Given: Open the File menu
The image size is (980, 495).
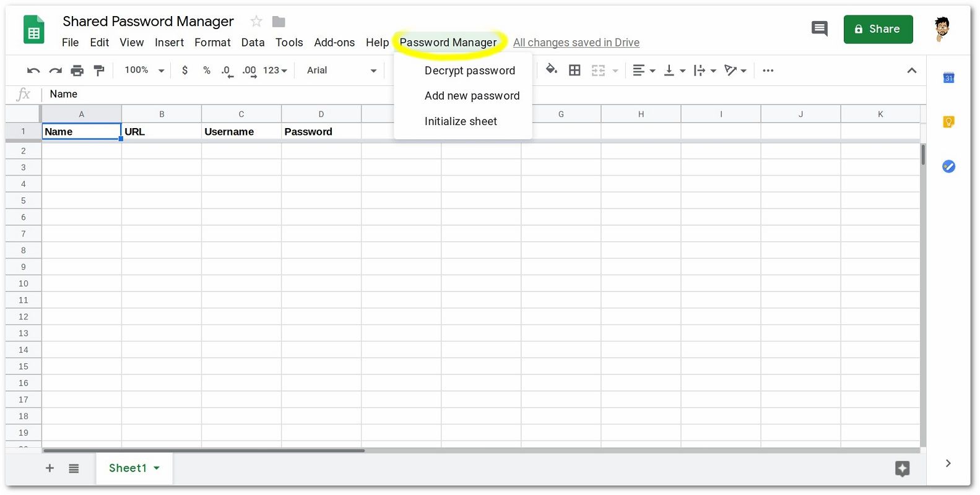Looking at the screenshot, I should 71,43.
